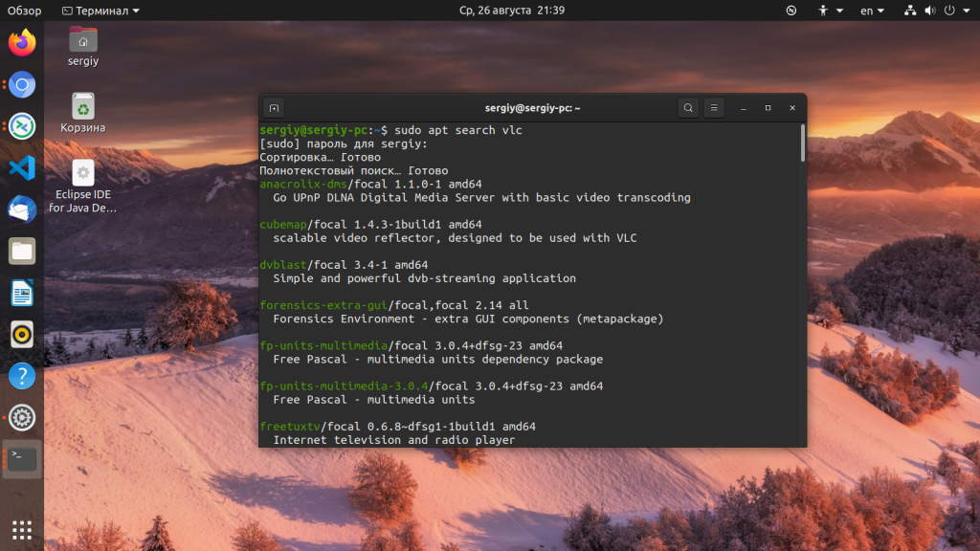The image size is (980, 551).
Task: Open Visual Studio Code from the dock
Action: pyautogui.click(x=22, y=168)
